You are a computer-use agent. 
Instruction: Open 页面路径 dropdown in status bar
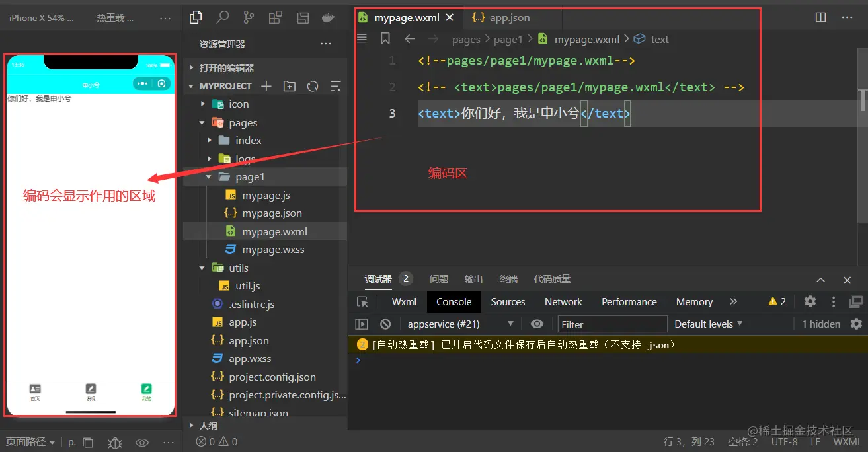click(30, 443)
